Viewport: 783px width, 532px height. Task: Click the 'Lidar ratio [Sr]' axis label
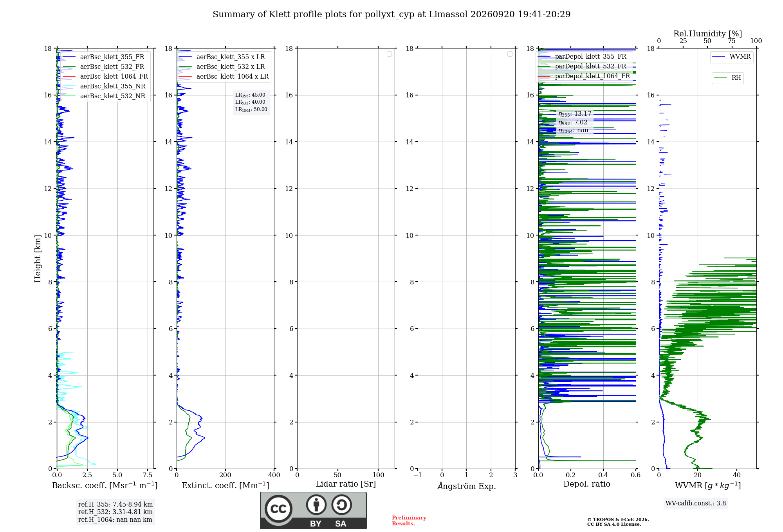point(346,484)
